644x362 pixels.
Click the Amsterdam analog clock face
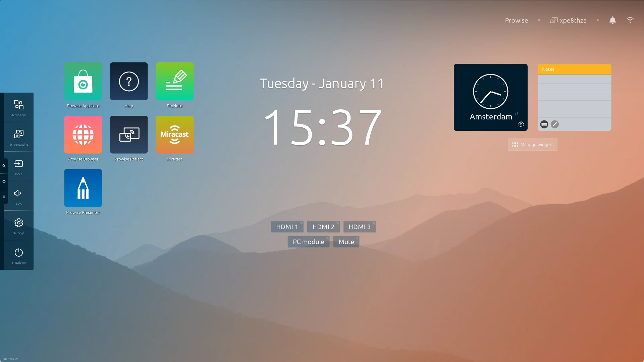[x=490, y=92]
